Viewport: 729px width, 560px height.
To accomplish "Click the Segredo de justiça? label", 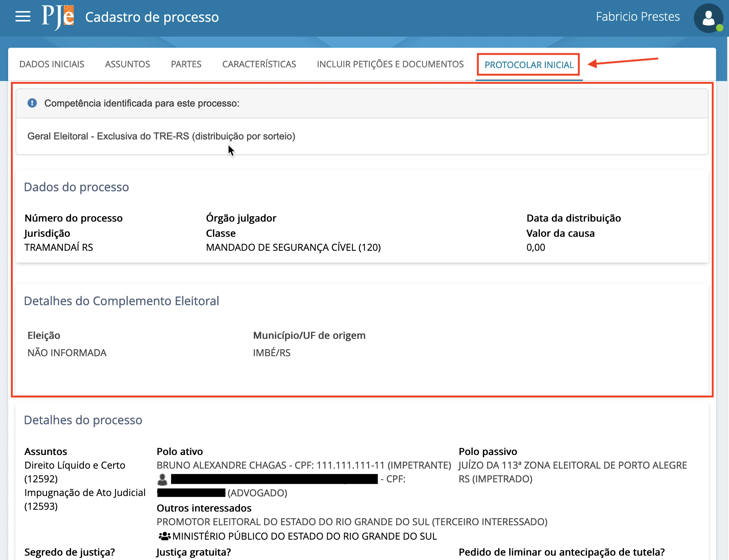I will [x=70, y=552].
